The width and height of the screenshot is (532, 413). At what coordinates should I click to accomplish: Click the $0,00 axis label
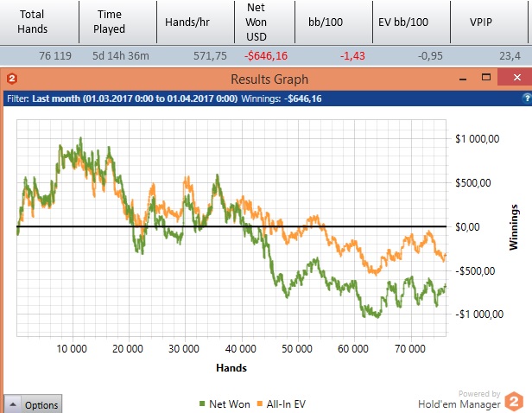pos(467,226)
